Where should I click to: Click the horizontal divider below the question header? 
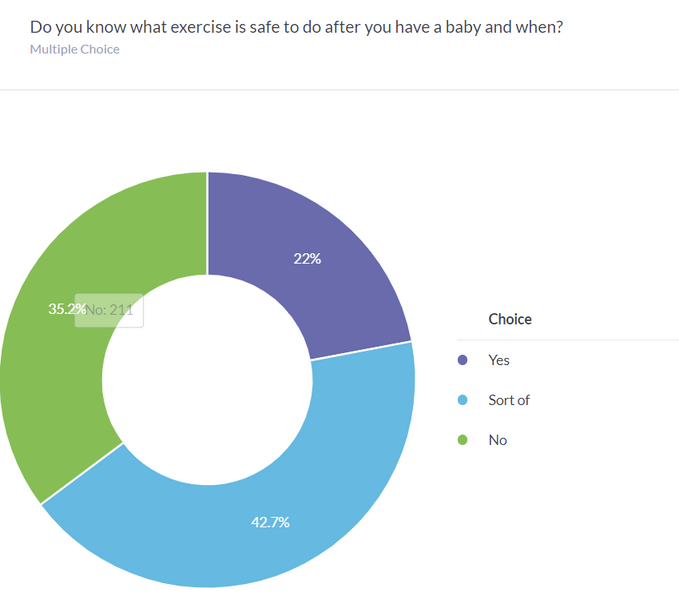[339, 90]
